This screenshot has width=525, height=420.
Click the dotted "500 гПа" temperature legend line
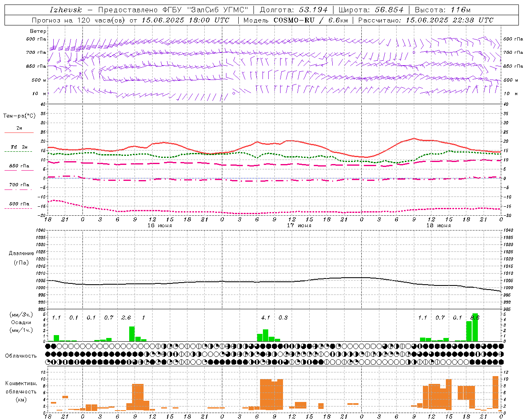pyautogui.click(x=18, y=208)
